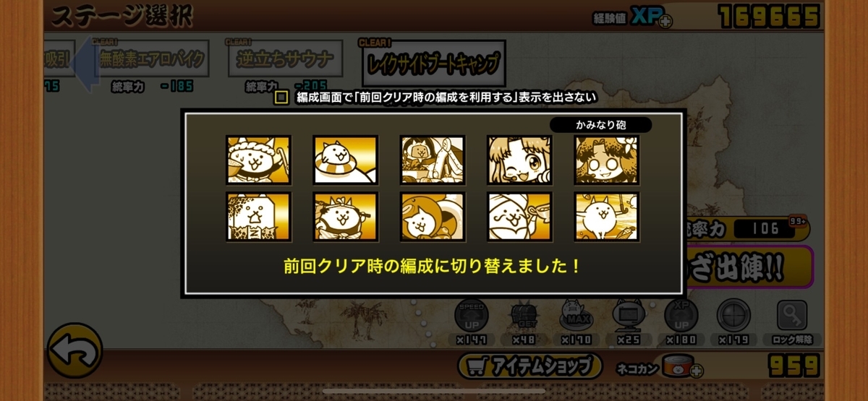Screen dimensions: 868x401
Task: Tap the Cat CPU monitor item
Action: click(629, 315)
